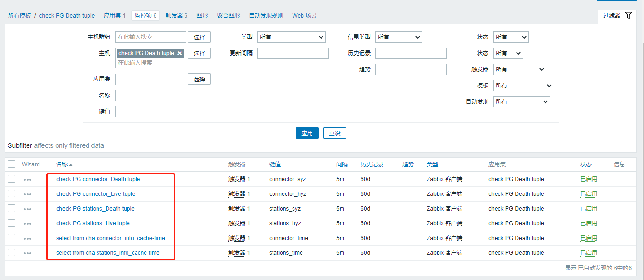Viewport: 644px width, 280px height.
Task: Check the stations_Live tuple row checkbox
Action: (x=11, y=223)
